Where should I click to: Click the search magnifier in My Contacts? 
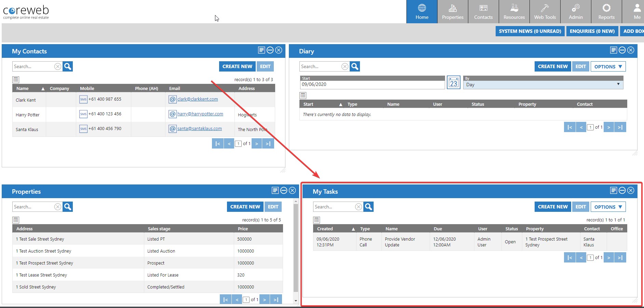[68, 66]
